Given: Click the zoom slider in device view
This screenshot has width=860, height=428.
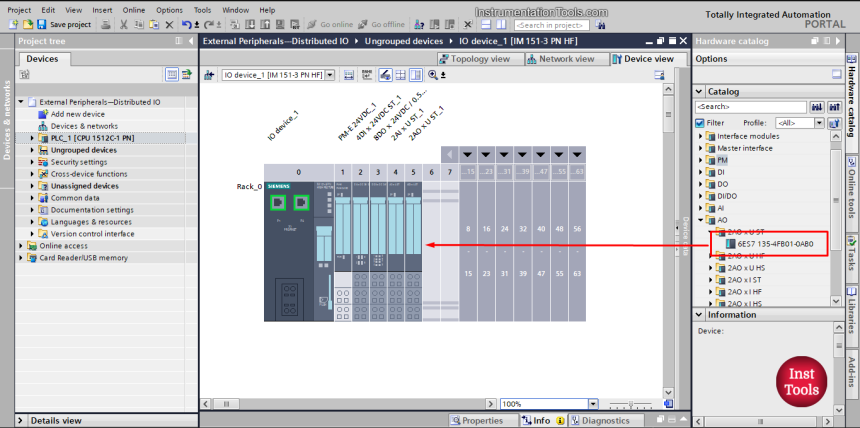Looking at the screenshot, I should pos(633,404).
